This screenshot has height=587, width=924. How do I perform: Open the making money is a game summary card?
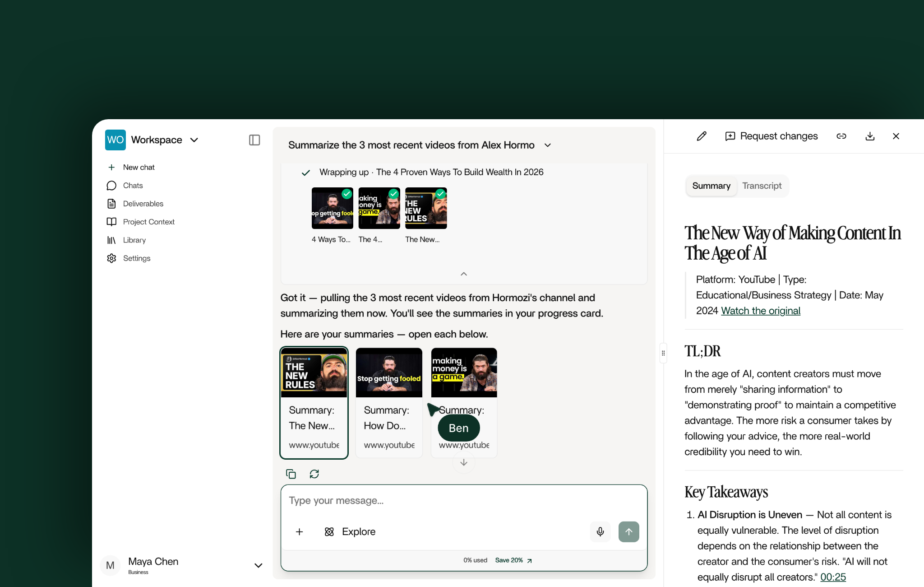(x=464, y=403)
